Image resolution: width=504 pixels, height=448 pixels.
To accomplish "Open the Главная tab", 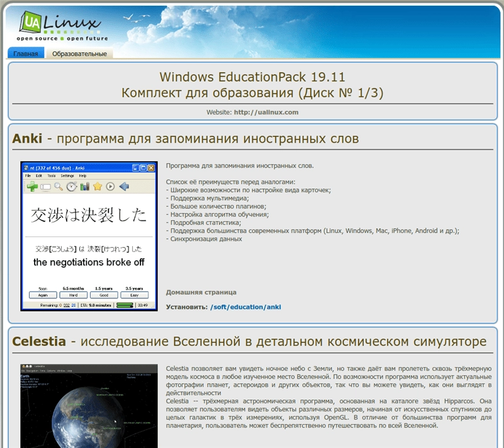I will click(26, 54).
